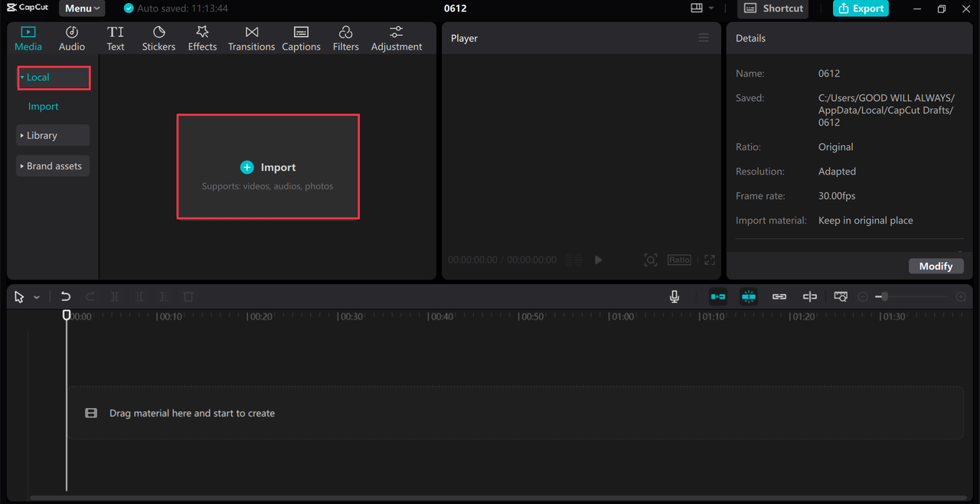
Task: Expand the Library section
Action: coord(53,136)
